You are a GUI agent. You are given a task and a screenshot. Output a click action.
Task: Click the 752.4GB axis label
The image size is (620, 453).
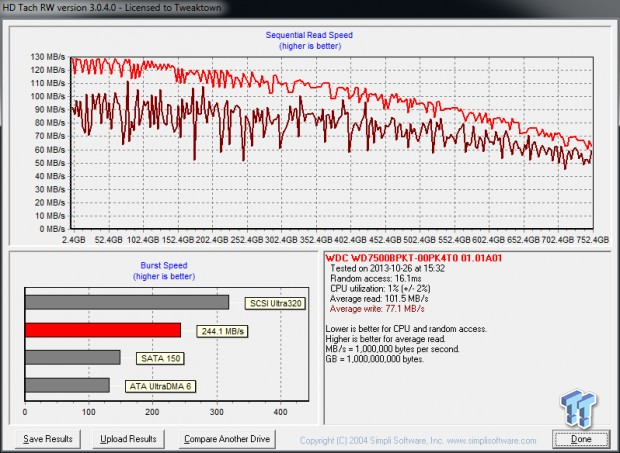tap(591, 240)
